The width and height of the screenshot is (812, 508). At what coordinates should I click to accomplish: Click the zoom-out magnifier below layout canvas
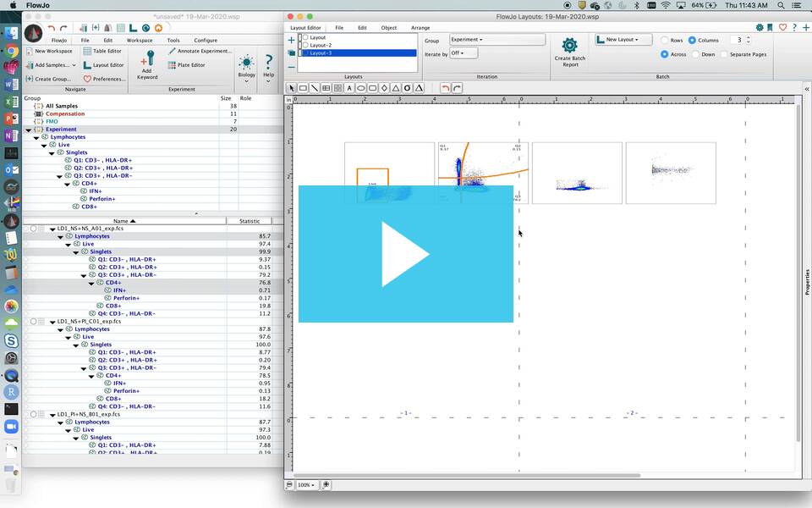click(x=289, y=484)
